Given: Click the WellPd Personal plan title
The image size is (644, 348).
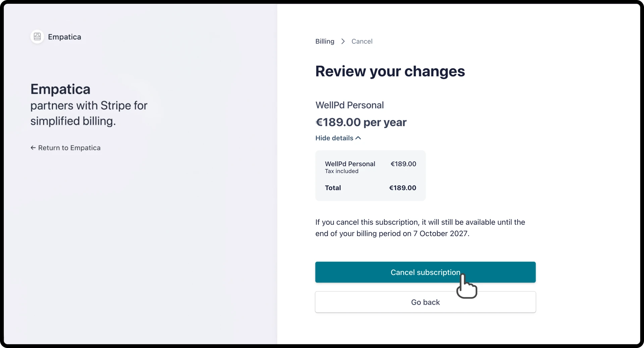Looking at the screenshot, I should pyautogui.click(x=350, y=105).
